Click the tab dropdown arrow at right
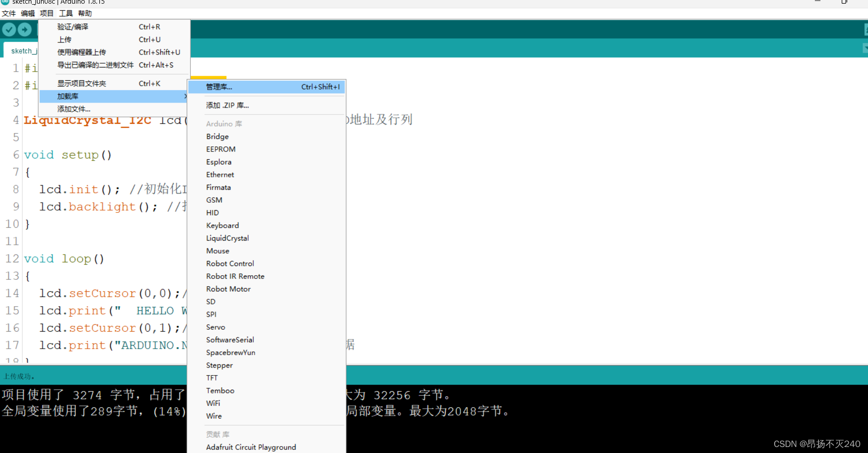 (x=865, y=48)
